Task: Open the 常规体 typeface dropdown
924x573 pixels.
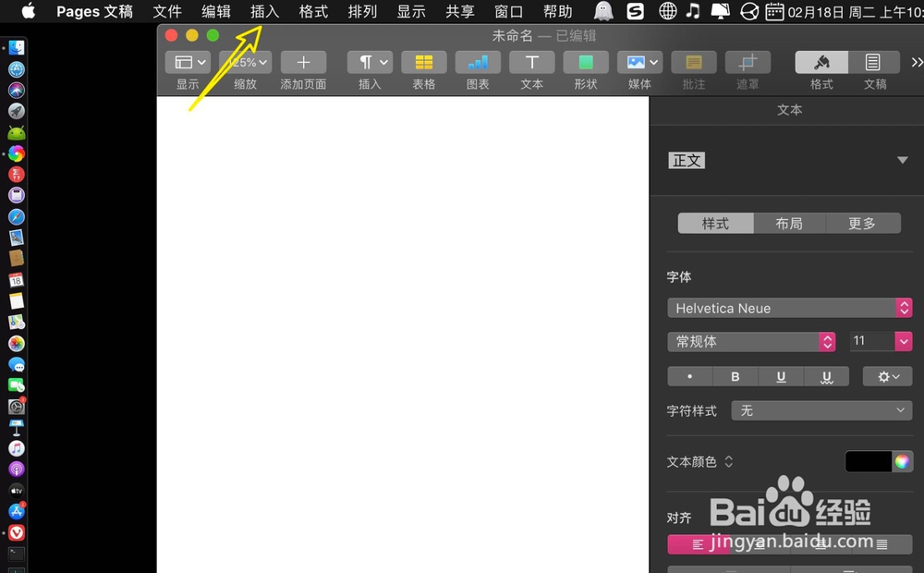Action: [751, 341]
